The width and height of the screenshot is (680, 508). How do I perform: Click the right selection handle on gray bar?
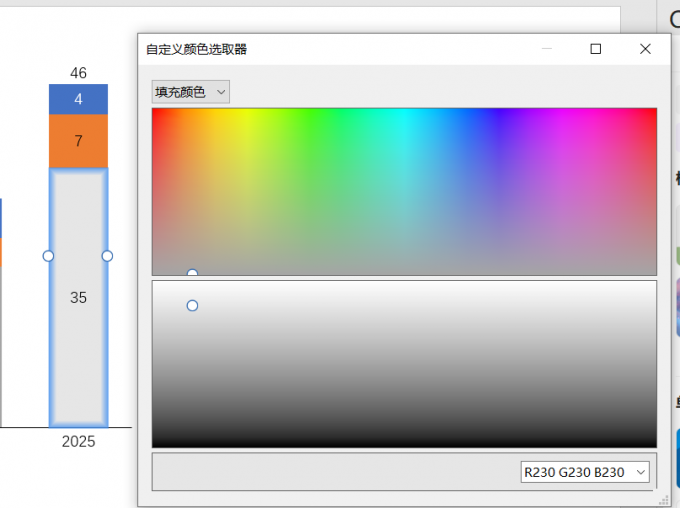[107, 256]
